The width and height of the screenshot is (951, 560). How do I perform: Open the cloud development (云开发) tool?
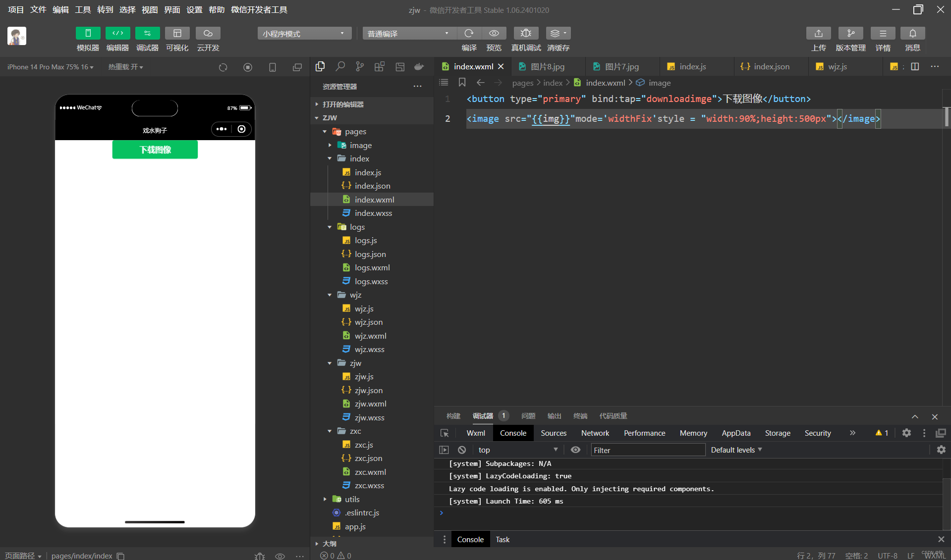(x=208, y=33)
